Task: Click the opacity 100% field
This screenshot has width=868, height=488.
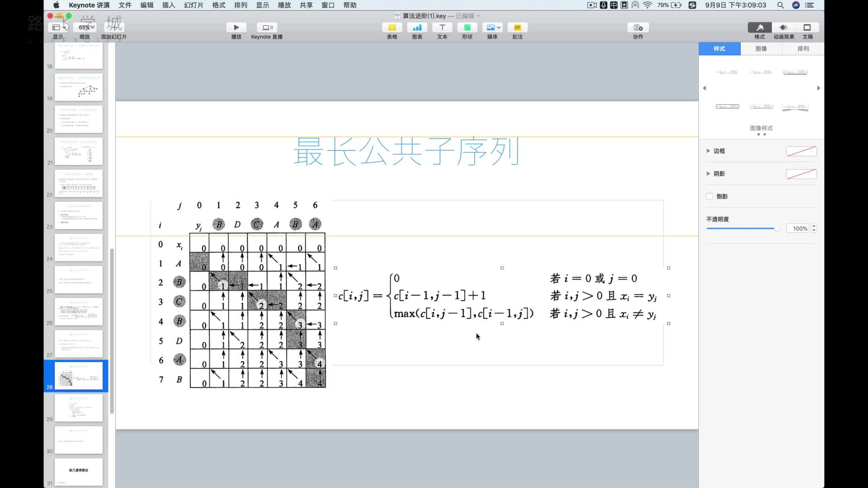Action: (798, 229)
